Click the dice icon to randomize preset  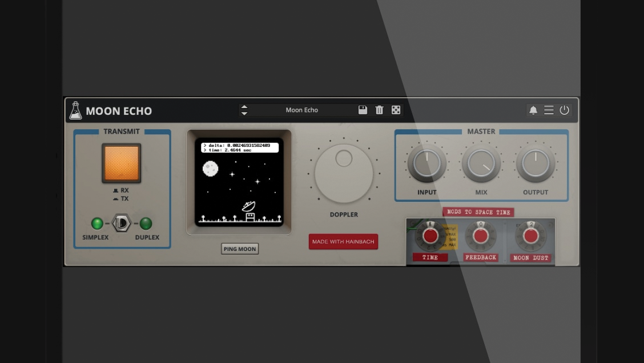(396, 110)
